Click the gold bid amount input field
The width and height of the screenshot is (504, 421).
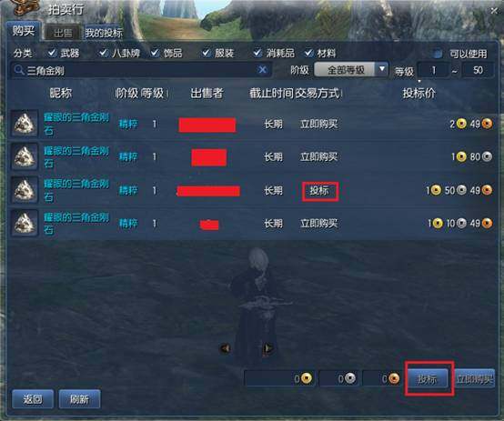278,378
